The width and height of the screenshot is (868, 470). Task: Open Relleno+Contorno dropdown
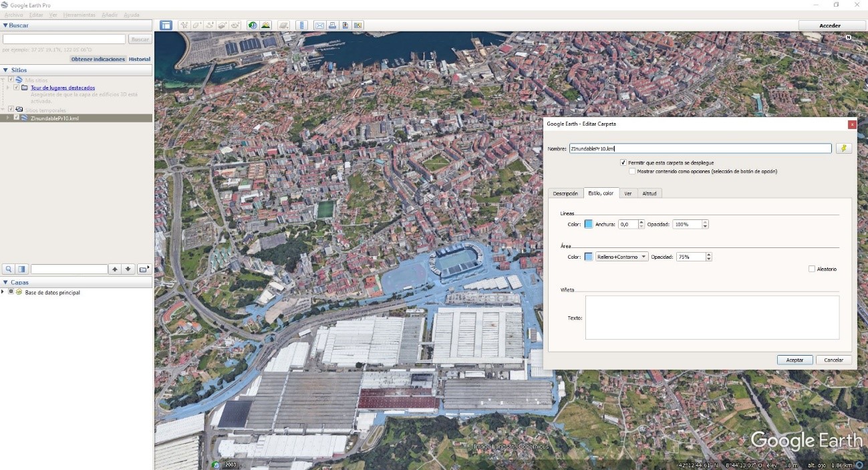pyautogui.click(x=622, y=257)
